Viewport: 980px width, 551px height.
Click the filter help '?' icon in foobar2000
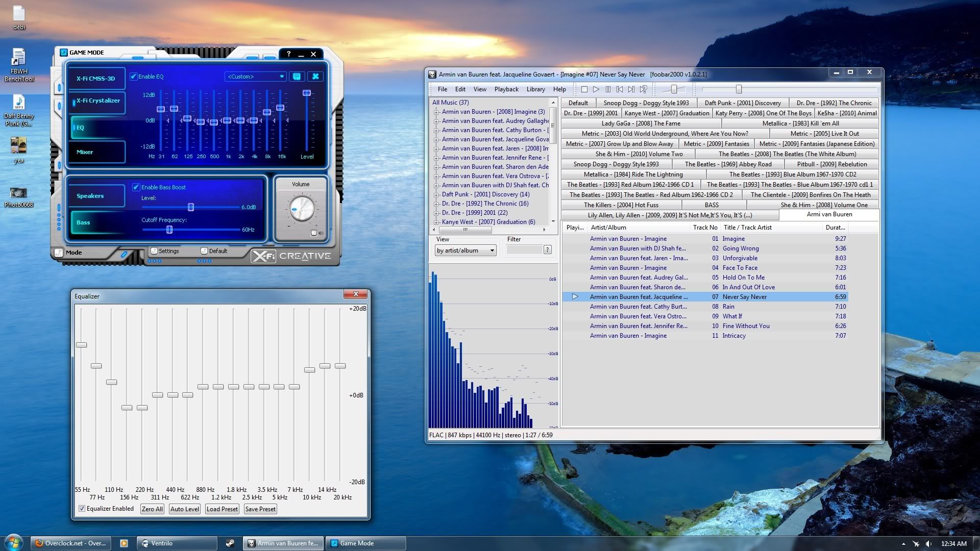pyautogui.click(x=547, y=249)
